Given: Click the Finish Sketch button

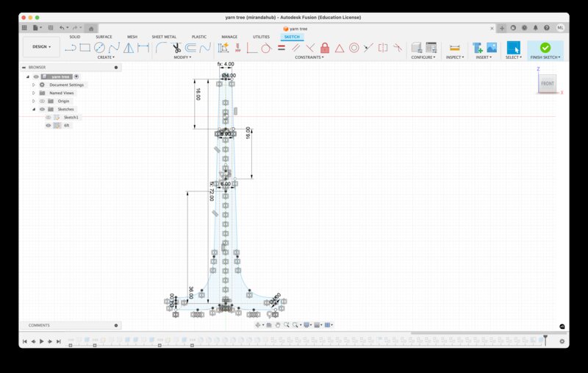Looking at the screenshot, I should (x=545, y=49).
